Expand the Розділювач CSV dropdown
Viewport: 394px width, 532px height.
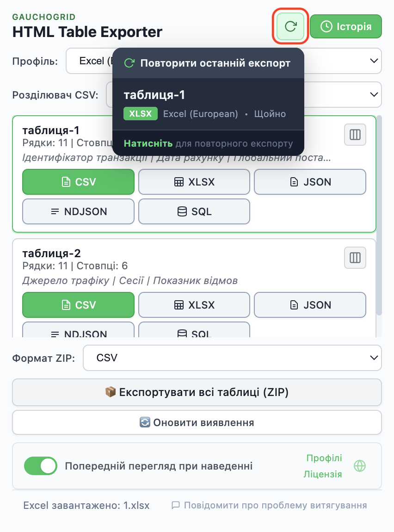(x=342, y=94)
